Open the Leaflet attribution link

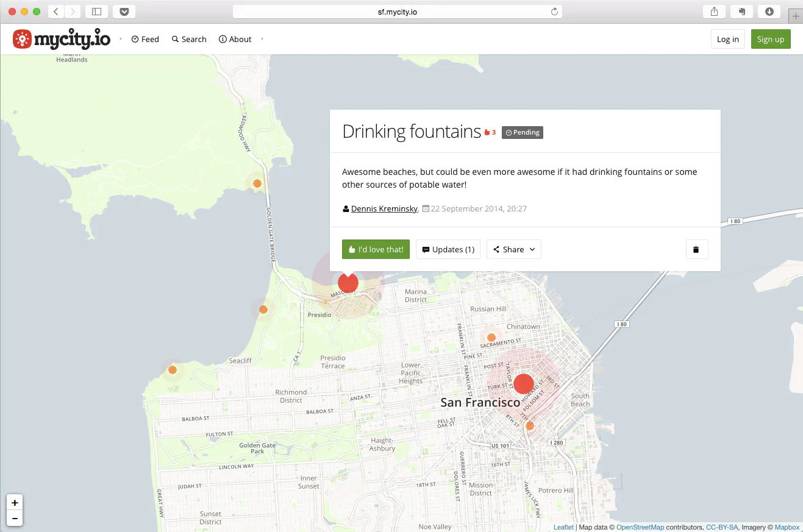563,527
